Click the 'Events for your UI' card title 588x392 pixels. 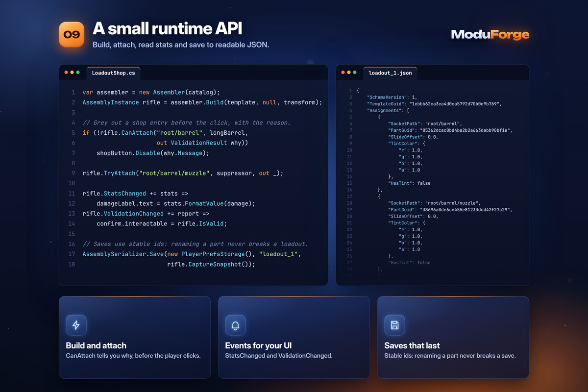coord(259,345)
